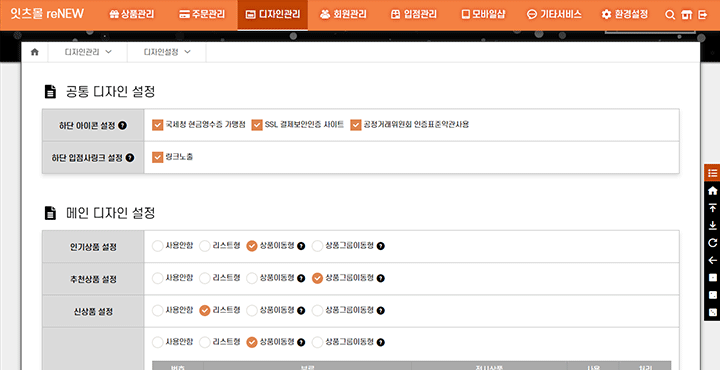
Task: Select 사용안함 for 신상품 설정
Action: click(158, 311)
